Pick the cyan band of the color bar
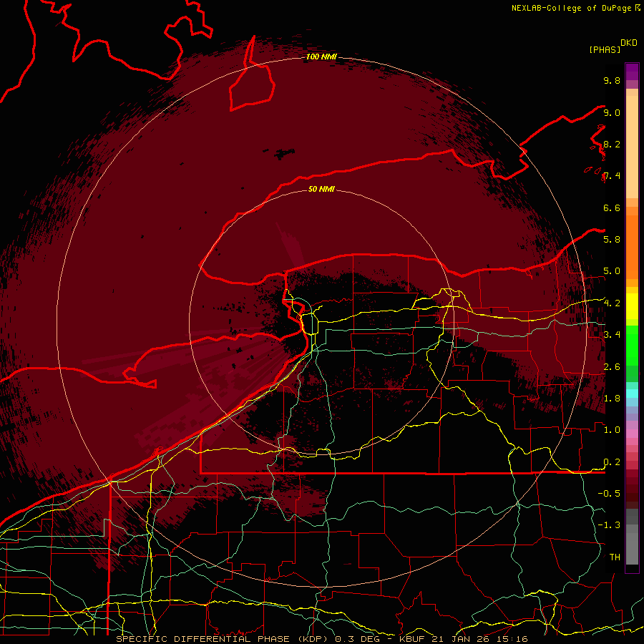The height and width of the screenshot is (644, 644). [632, 393]
